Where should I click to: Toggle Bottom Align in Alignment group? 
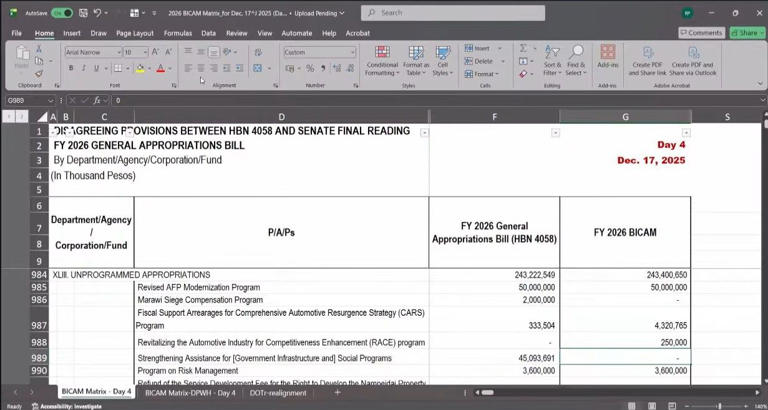point(214,51)
